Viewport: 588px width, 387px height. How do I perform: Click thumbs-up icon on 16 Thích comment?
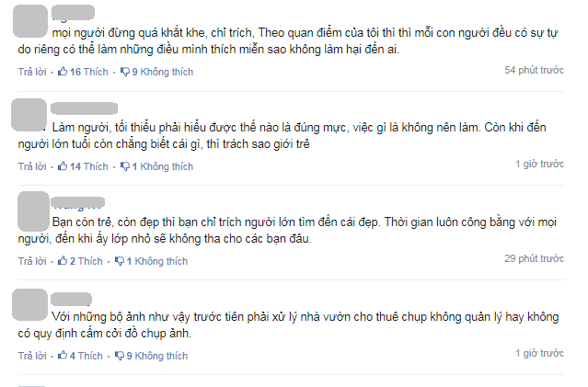[63, 71]
